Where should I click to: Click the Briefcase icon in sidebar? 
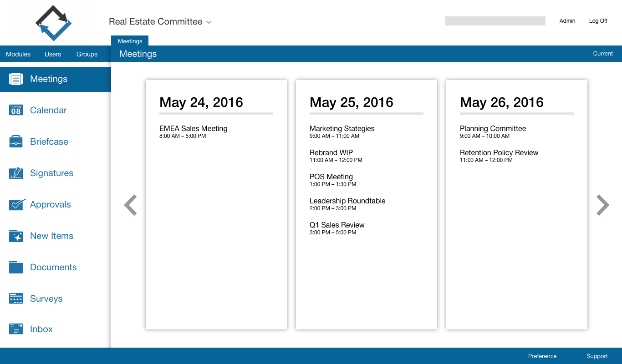pyautogui.click(x=16, y=142)
